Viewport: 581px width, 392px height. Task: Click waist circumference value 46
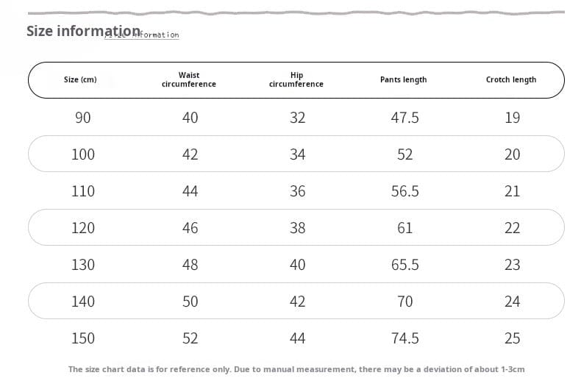190,228
